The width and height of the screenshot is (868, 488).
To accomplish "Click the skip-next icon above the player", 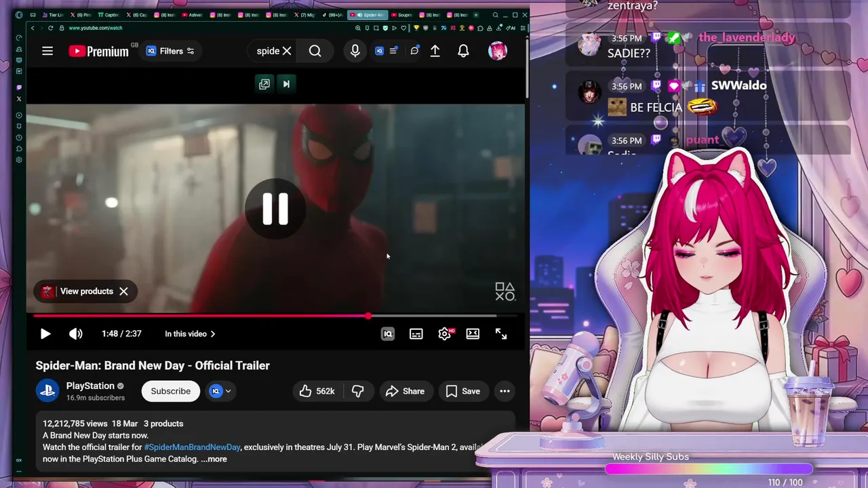I will pyautogui.click(x=286, y=84).
